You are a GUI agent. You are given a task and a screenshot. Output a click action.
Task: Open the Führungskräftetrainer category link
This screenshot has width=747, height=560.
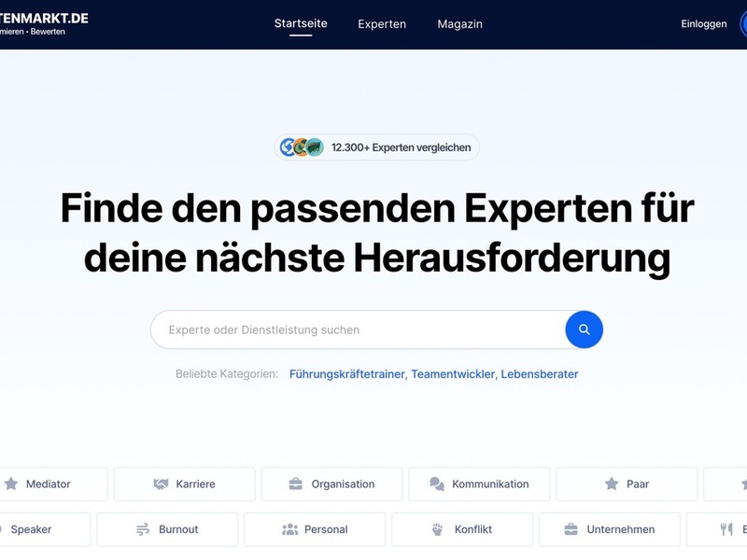tap(346, 374)
